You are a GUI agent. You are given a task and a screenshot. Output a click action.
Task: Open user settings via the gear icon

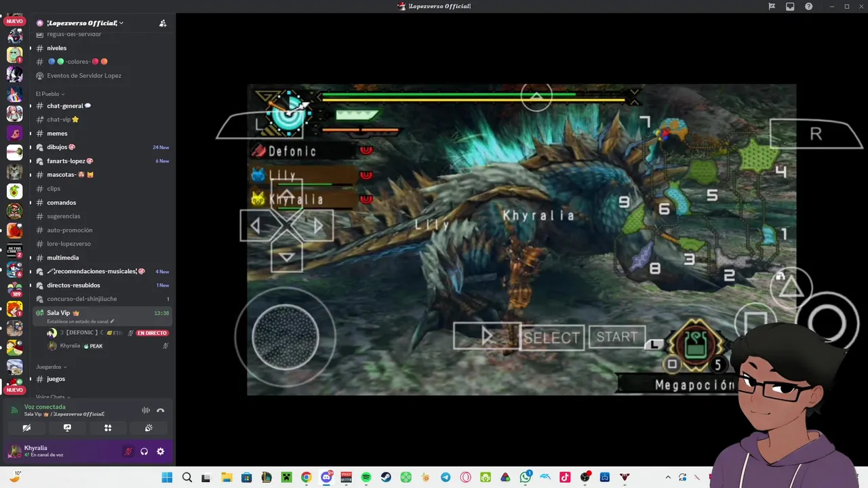pyautogui.click(x=161, y=451)
